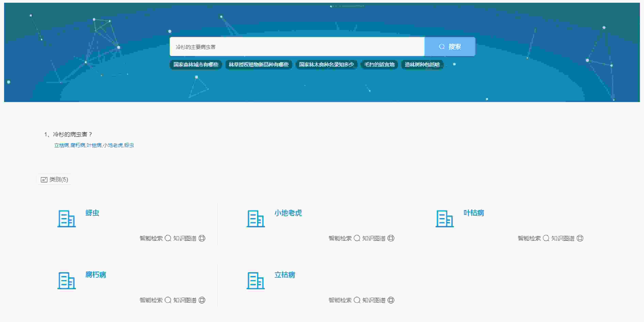Open 知识图谱 graph icon for 立枯病

coord(391,300)
